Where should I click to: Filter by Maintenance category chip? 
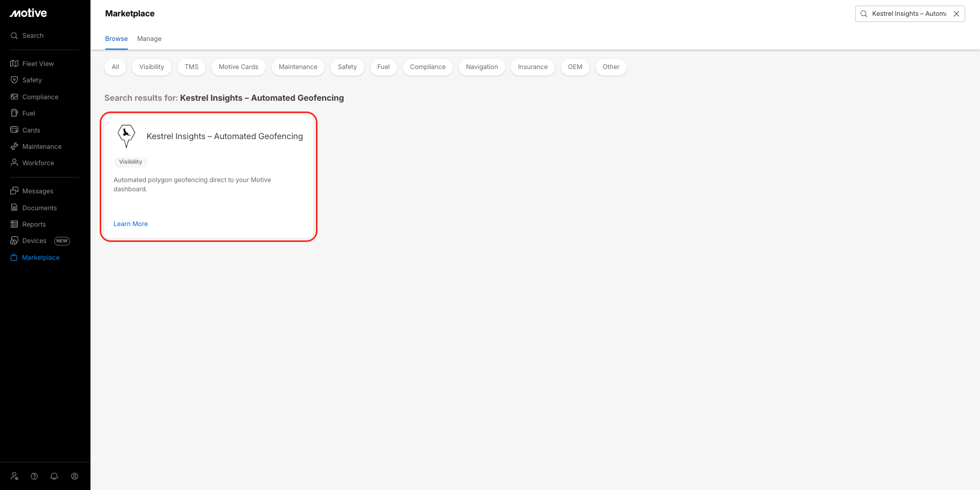[298, 67]
